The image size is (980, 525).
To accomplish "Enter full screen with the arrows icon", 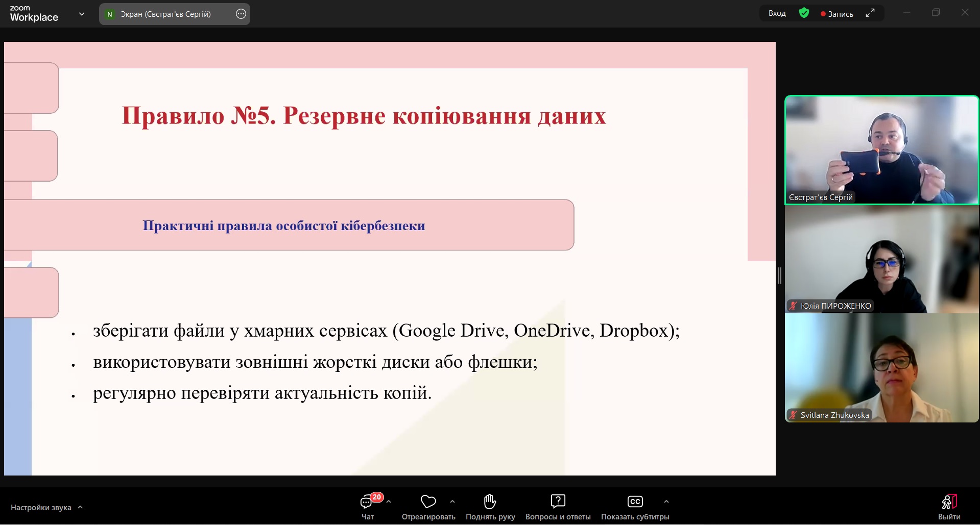I will click(x=870, y=13).
